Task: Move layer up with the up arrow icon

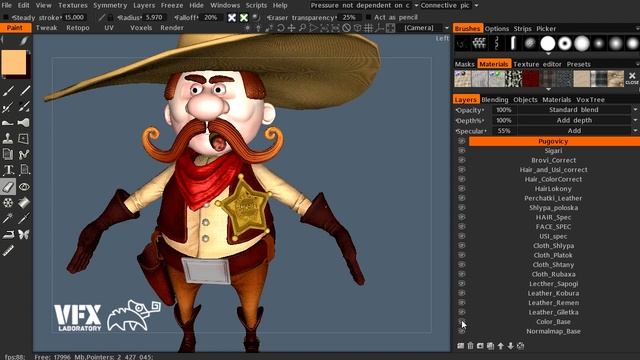Action: 501,346
